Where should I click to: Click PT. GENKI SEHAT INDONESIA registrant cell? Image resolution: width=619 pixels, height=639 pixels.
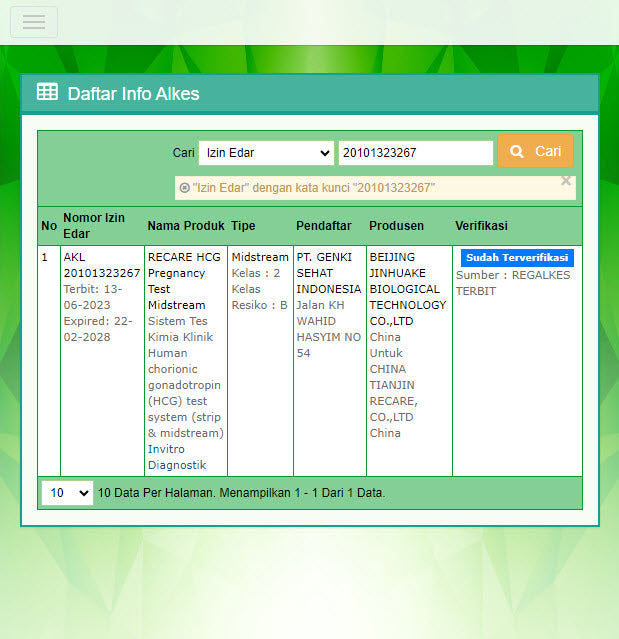point(328,273)
